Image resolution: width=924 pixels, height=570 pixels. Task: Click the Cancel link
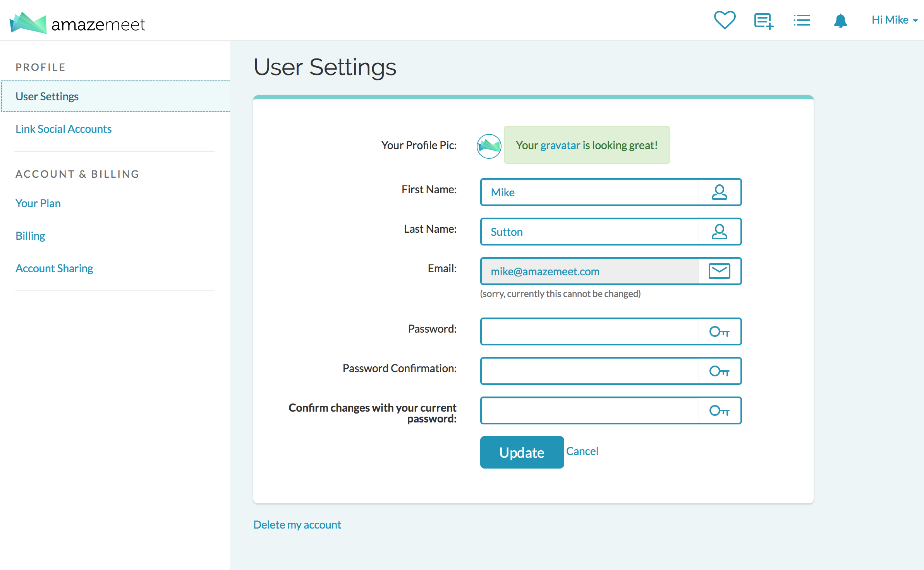click(x=582, y=451)
